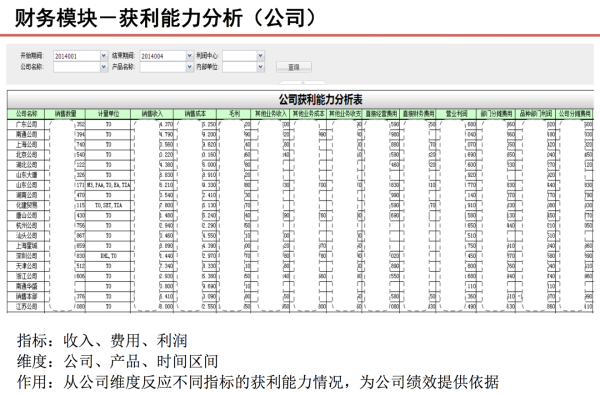Click the 部门分摊费用 column header
The image size is (600, 395).
click(x=496, y=114)
